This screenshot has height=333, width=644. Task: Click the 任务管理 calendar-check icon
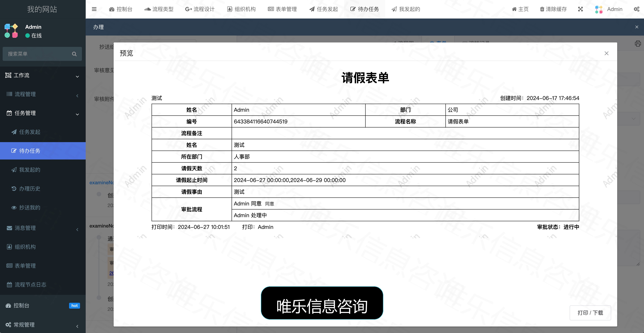pos(9,113)
